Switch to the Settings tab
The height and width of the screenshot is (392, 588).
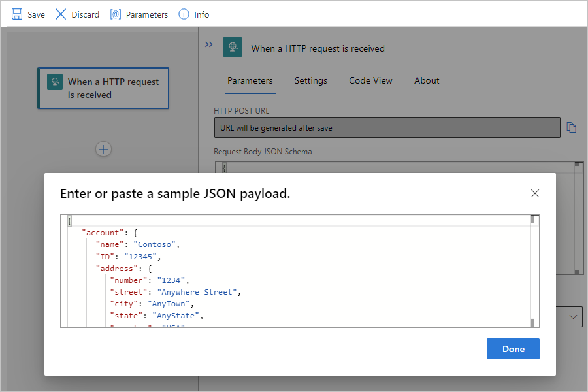310,80
